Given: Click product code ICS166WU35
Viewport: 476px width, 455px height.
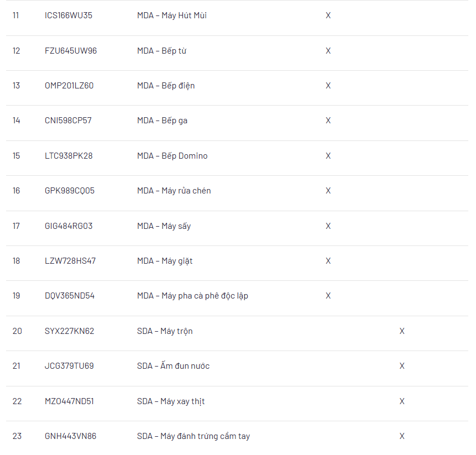Looking at the screenshot, I should pyautogui.click(x=69, y=15).
